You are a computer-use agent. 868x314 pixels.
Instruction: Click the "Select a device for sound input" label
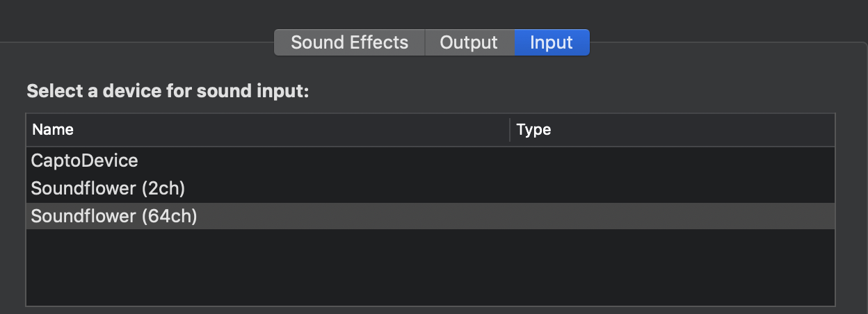[x=167, y=92]
